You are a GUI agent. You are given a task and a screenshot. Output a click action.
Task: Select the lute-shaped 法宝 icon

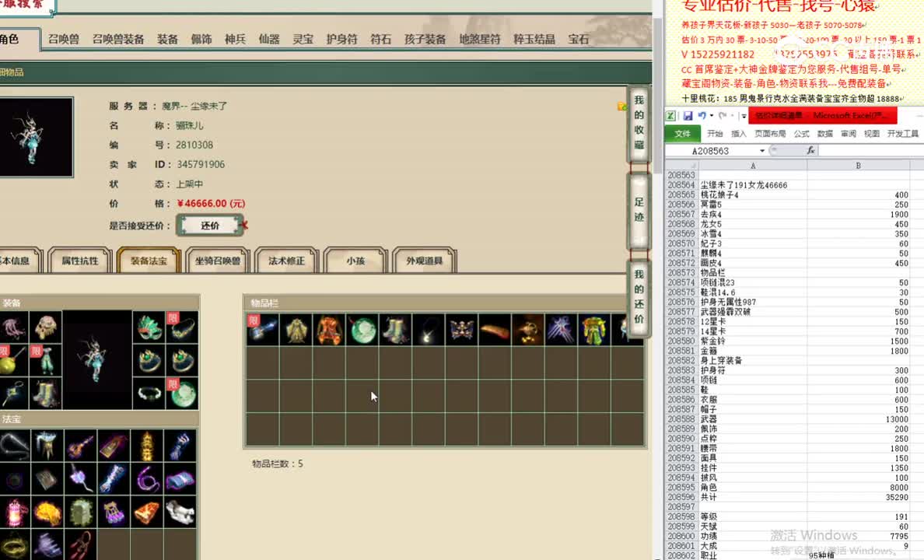click(80, 446)
